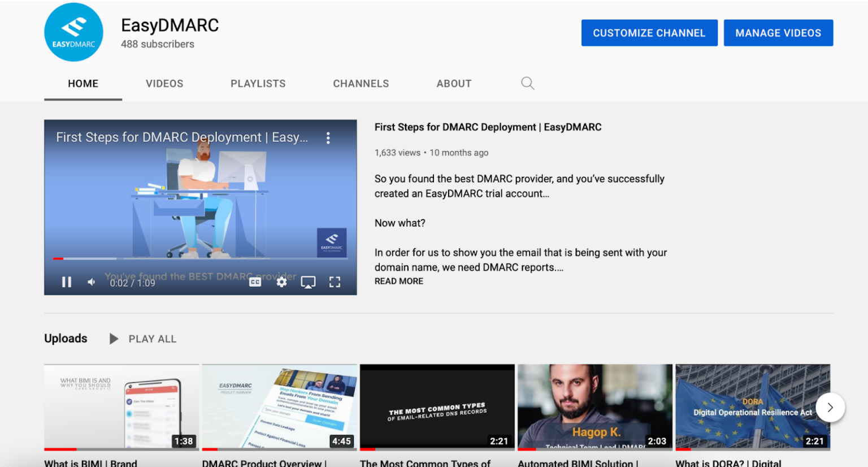Image resolution: width=868 pixels, height=467 pixels.
Task: Select the ABOUT tab
Action: click(454, 83)
